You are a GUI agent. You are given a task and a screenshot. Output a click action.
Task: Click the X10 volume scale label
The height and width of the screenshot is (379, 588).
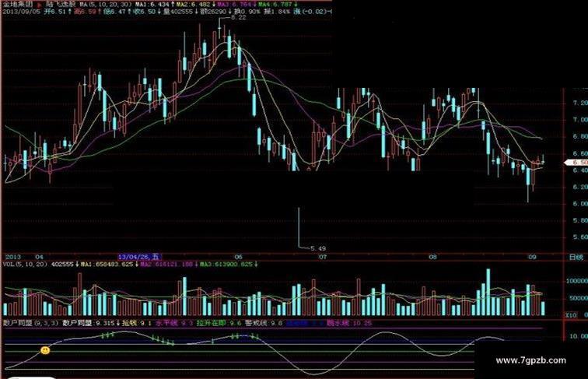pyautogui.click(x=571, y=316)
